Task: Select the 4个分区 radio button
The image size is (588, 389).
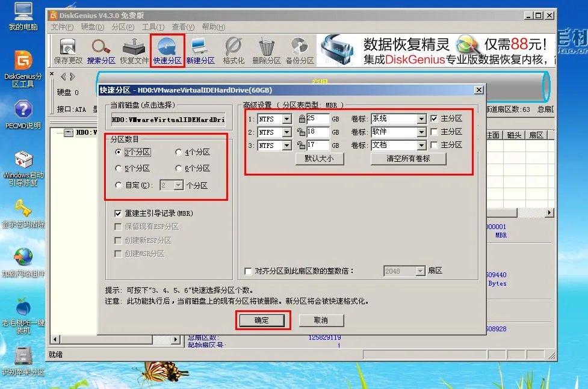Action: pyautogui.click(x=179, y=152)
